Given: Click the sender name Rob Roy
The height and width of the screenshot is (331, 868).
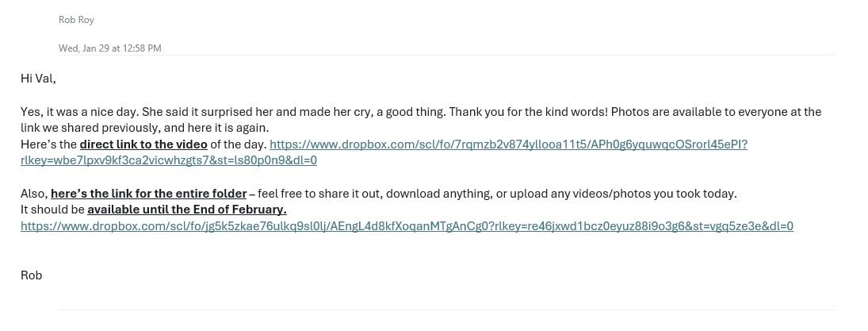Looking at the screenshot, I should coord(76,20).
